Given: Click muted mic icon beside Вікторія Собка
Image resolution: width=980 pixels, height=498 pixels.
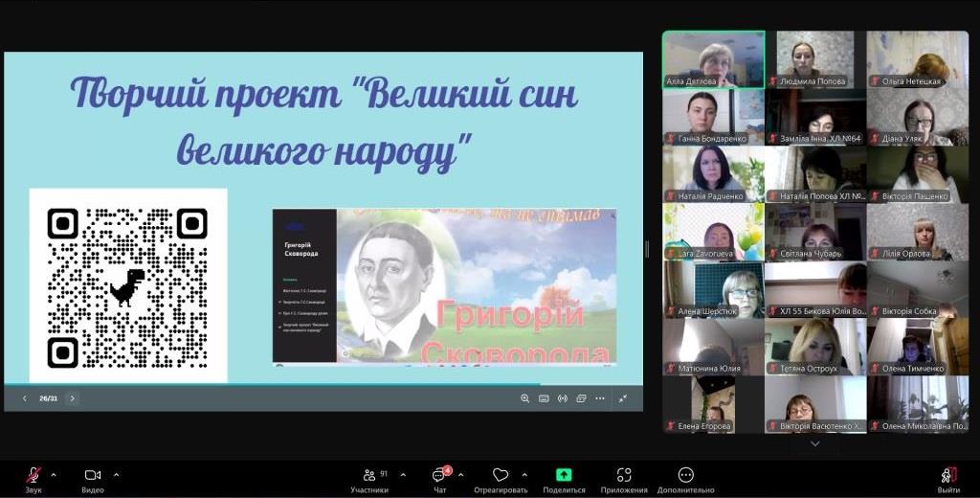Looking at the screenshot, I should point(876,311).
